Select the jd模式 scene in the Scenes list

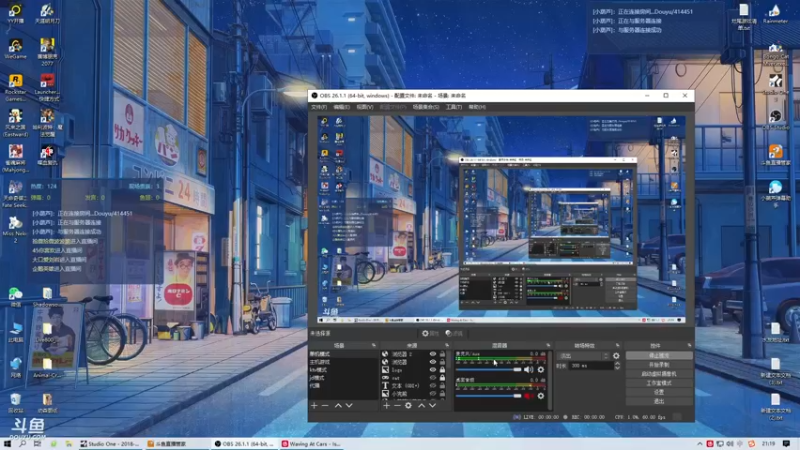pyautogui.click(x=343, y=378)
